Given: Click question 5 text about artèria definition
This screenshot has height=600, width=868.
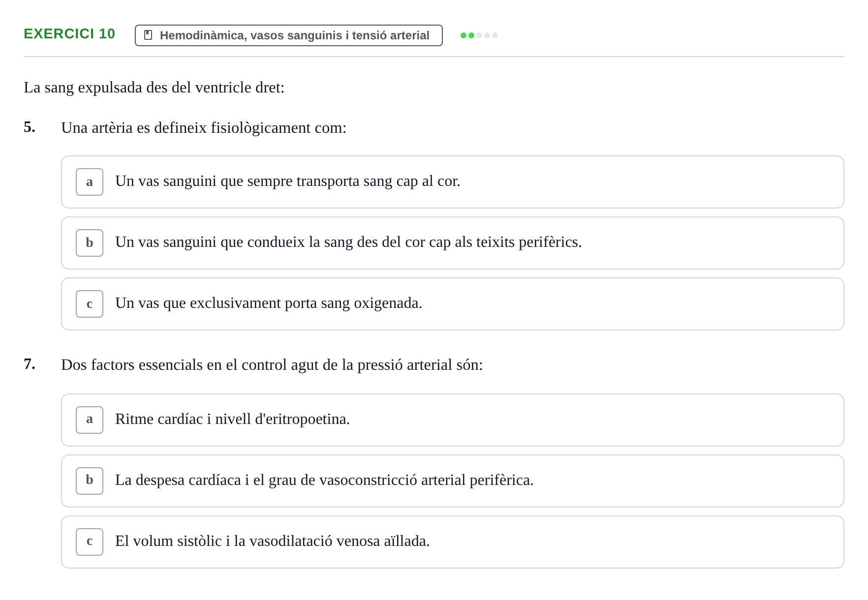Looking at the screenshot, I should tap(204, 128).
